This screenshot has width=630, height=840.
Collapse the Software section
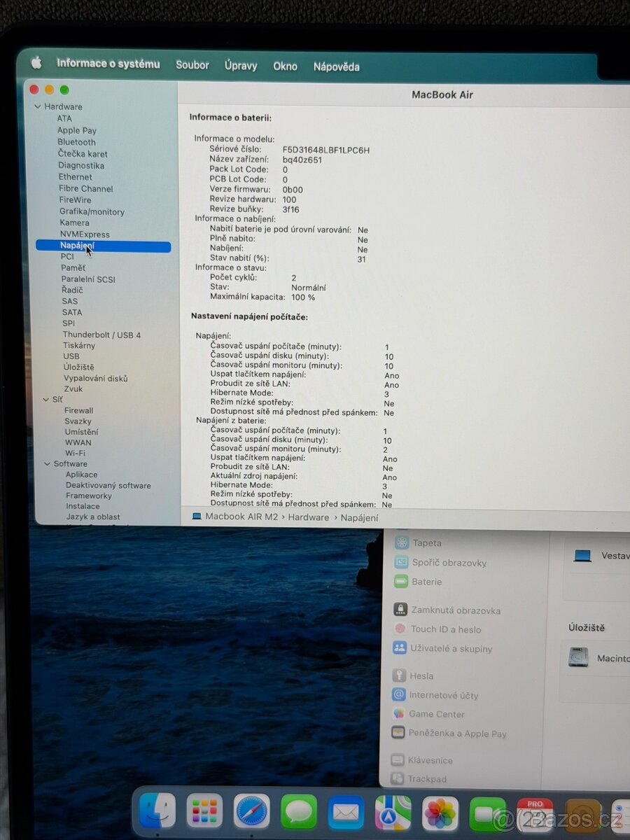point(46,463)
